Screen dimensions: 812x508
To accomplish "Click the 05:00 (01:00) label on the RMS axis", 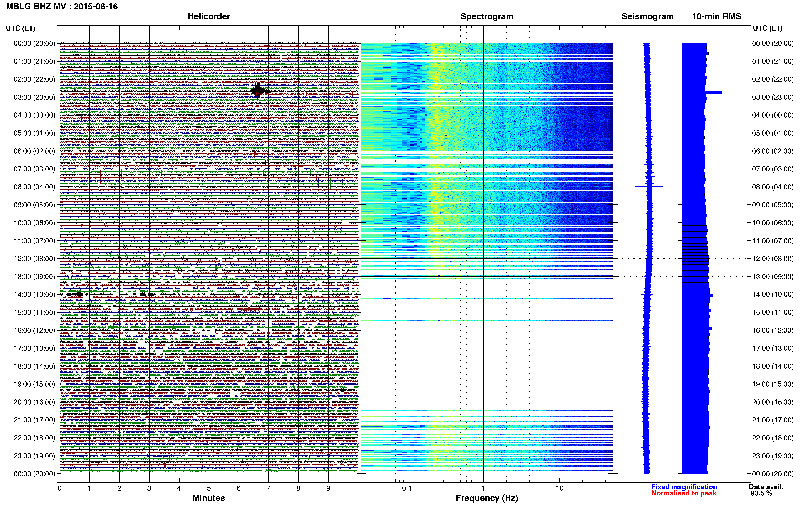I will (773, 133).
